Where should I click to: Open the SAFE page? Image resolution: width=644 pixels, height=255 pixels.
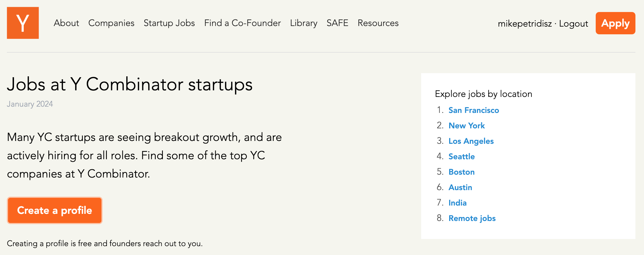337,23
